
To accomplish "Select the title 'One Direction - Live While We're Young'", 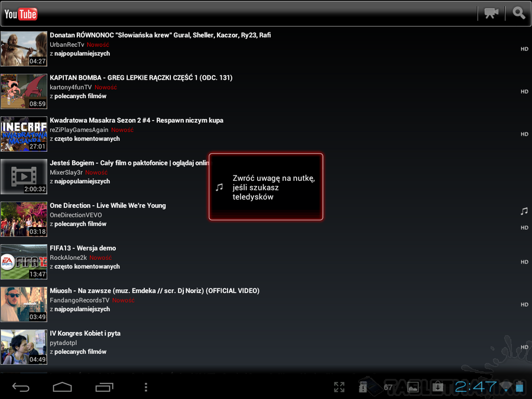I will [x=108, y=206].
